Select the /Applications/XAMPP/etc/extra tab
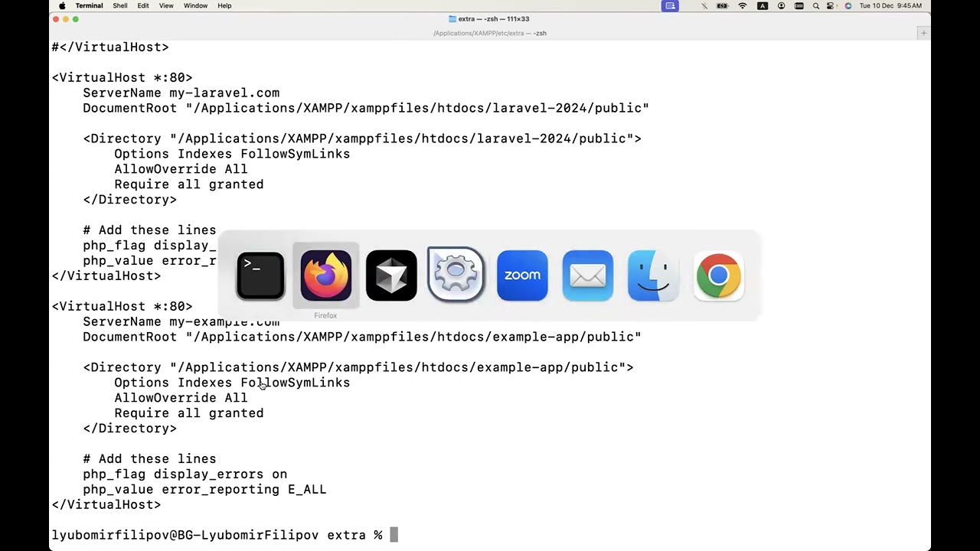Viewport: 980px width, 551px height. 490,33
